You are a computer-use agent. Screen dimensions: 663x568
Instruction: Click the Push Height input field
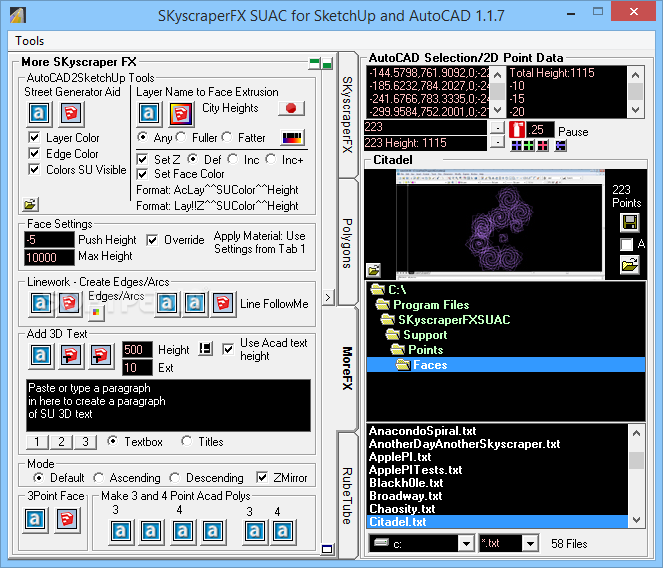pyautogui.click(x=49, y=240)
